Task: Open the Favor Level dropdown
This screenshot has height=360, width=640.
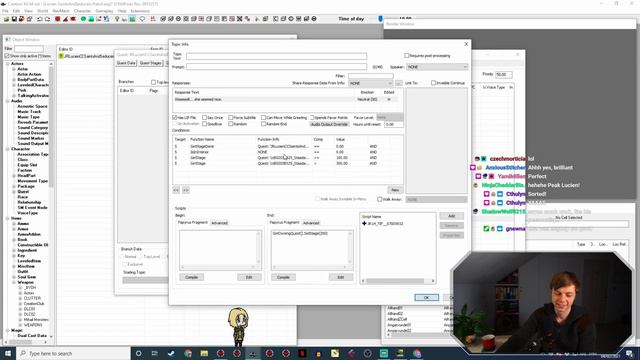Action: (x=390, y=118)
